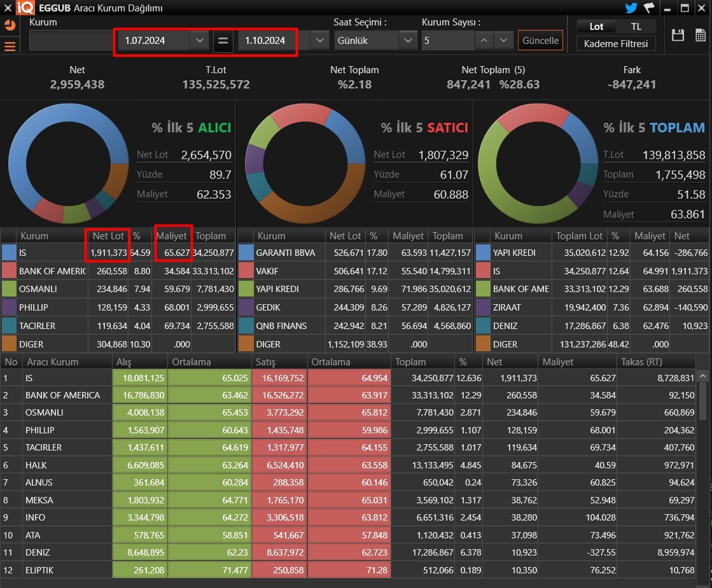The height and width of the screenshot is (588, 712).
Task: Select the ZIRAAT row in totals table
Action: pyautogui.click(x=592, y=307)
